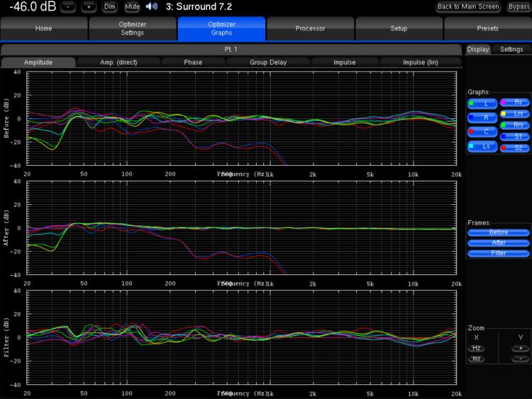Toggle the R channel graph

coord(482,118)
